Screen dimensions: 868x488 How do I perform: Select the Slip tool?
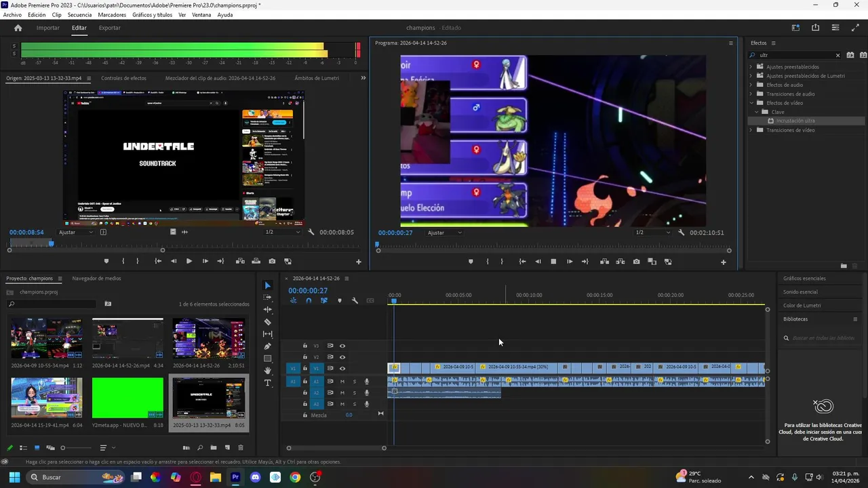tap(267, 334)
